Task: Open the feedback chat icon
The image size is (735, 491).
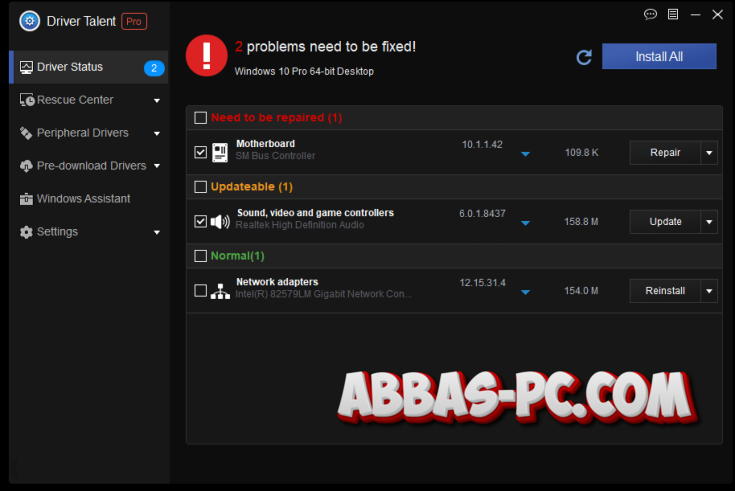Action: pos(650,15)
